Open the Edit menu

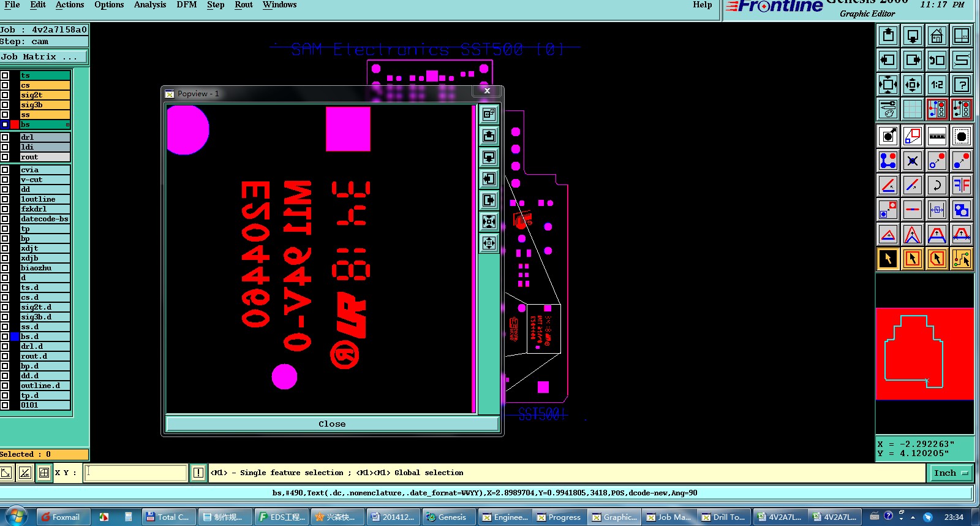(x=38, y=5)
